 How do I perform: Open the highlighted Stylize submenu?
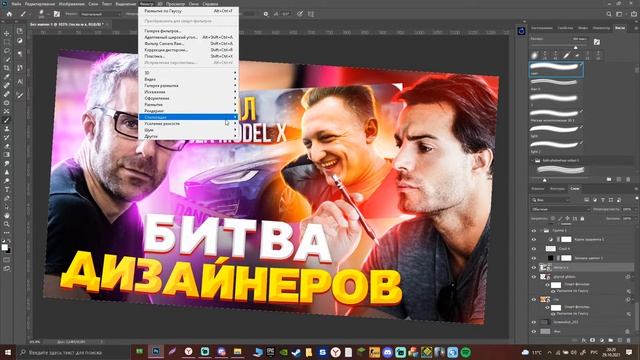coord(188,117)
